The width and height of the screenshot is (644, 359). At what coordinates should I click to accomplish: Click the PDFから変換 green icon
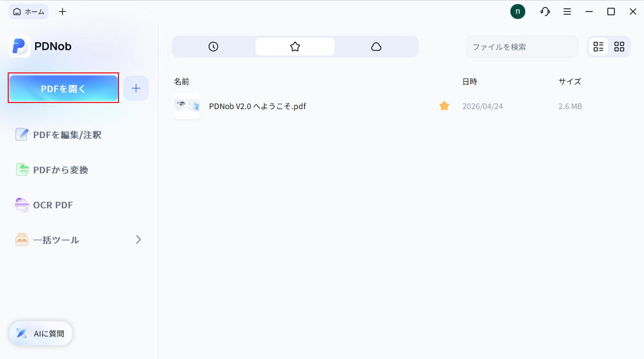point(22,169)
